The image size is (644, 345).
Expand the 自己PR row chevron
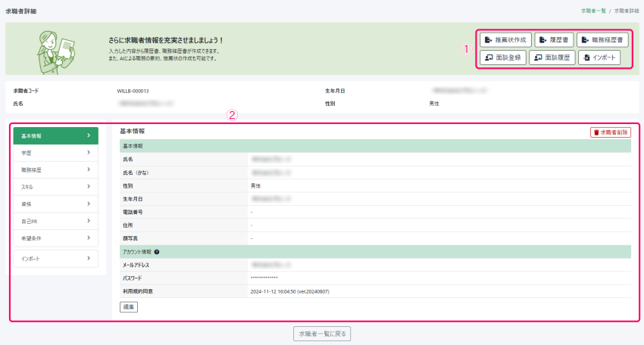coord(89,221)
